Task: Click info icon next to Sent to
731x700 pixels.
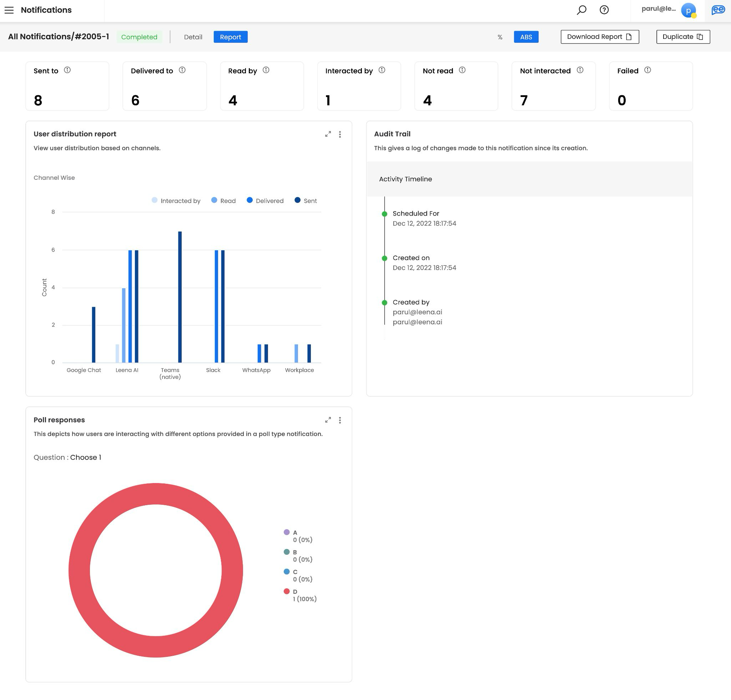Action: coord(67,70)
